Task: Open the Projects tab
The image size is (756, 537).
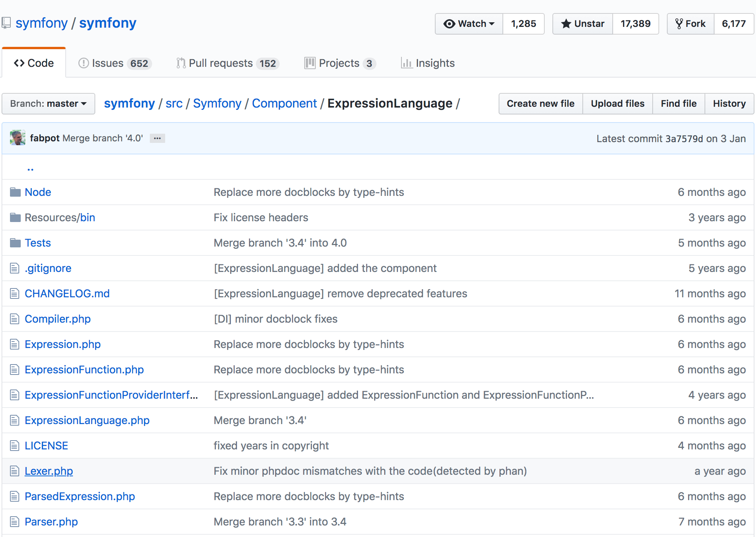Action: [340, 63]
